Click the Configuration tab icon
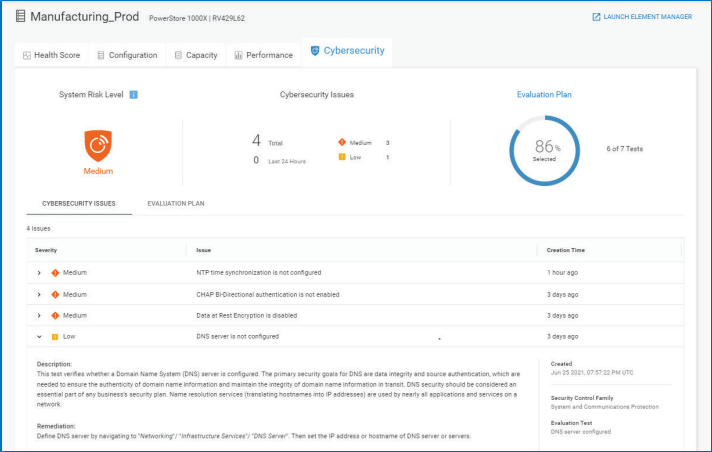The width and height of the screenshot is (712, 452). click(x=101, y=55)
